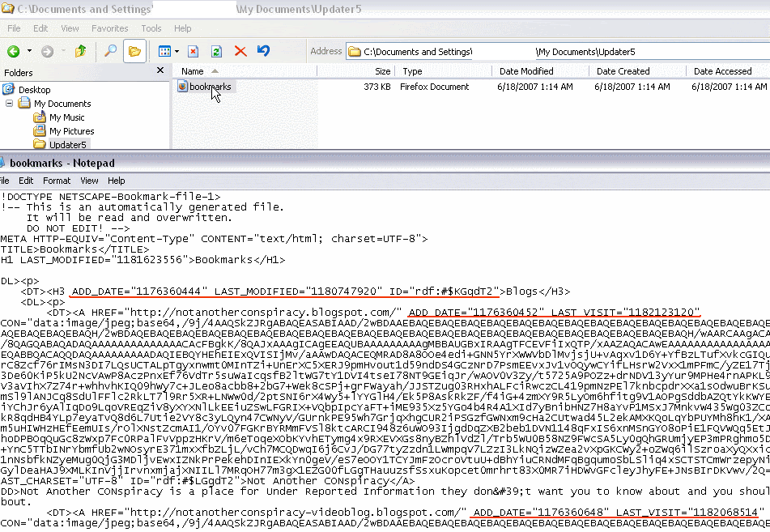The image size is (770, 532).
Task: Sort by Date Created column header
Action: 637,71
